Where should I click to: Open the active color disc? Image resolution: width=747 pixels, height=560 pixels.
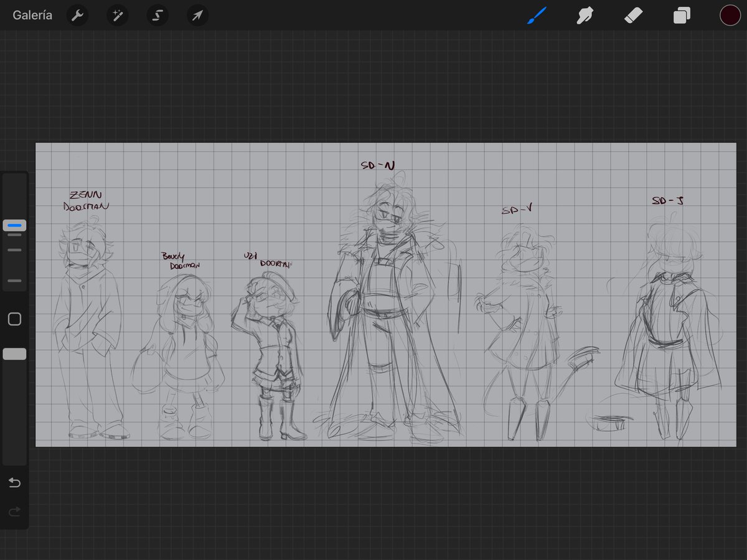730,15
